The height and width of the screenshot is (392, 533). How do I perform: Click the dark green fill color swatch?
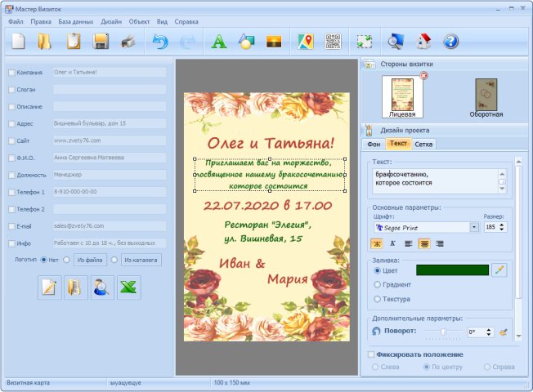[452, 269]
